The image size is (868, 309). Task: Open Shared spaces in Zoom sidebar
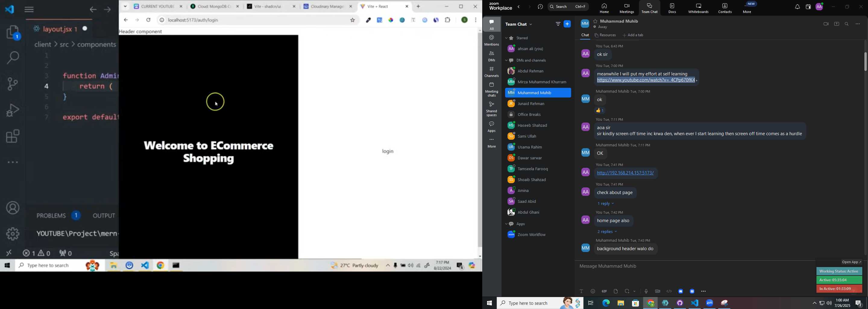coord(492,109)
